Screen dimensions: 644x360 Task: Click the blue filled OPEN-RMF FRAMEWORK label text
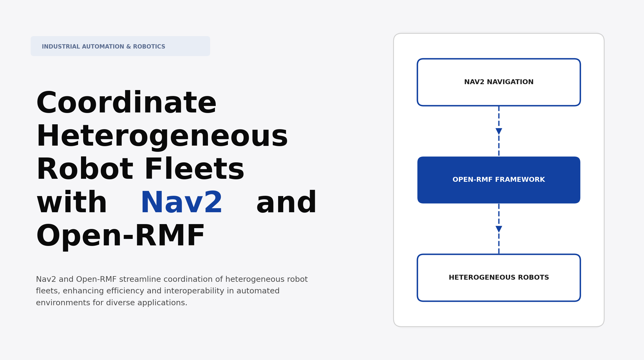[x=498, y=179]
